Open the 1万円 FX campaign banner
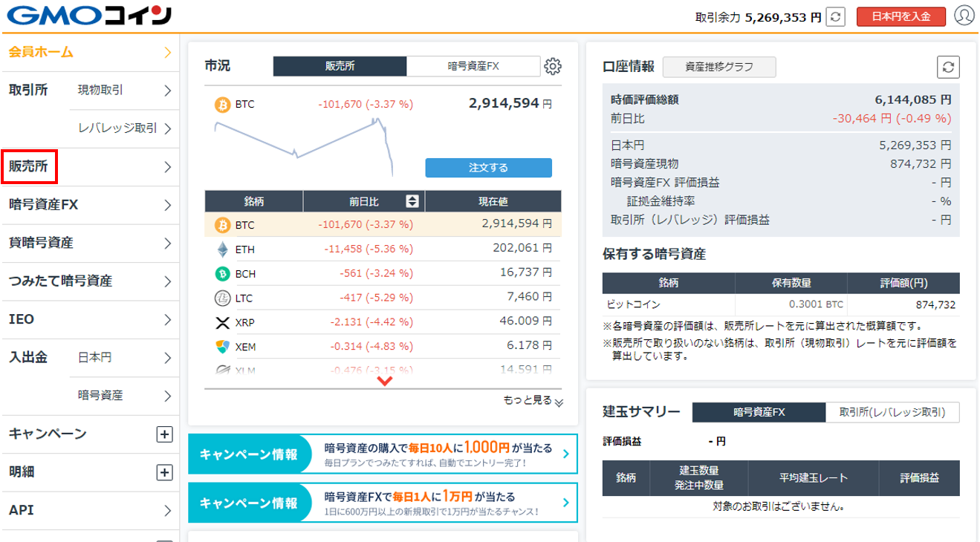Image resolution: width=980 pixels, height=542 pixels. (x=383, y=503)
